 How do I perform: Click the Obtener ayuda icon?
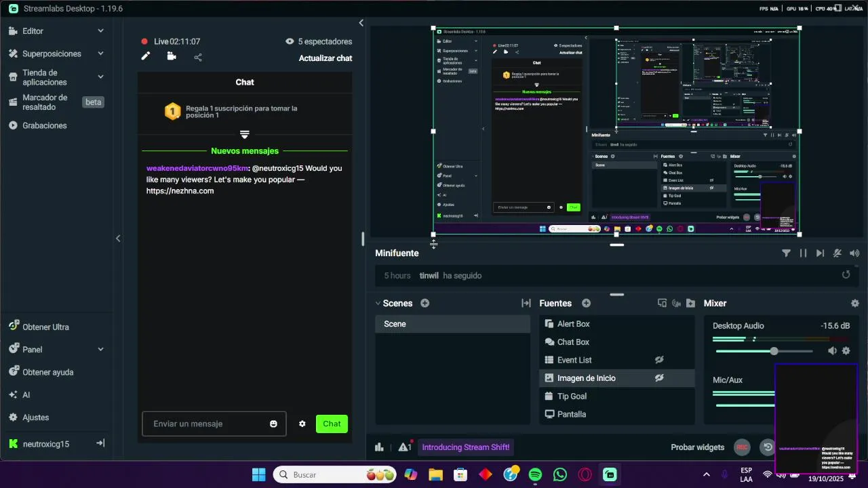point(13,372)
